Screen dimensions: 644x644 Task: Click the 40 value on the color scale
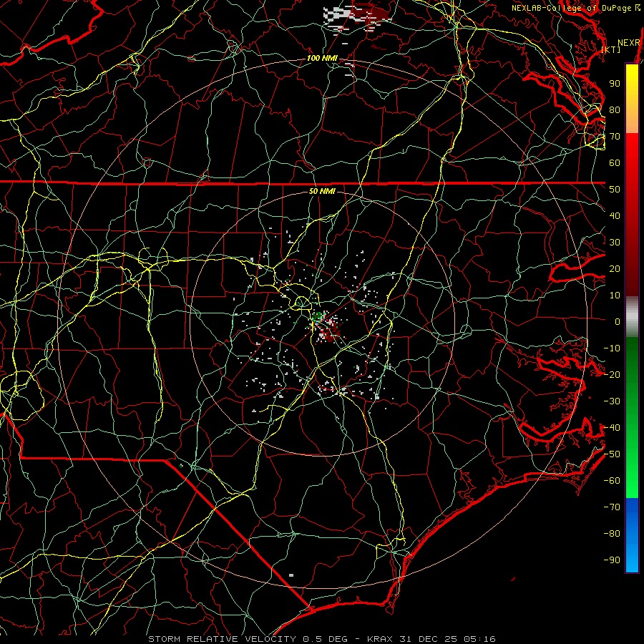tap(615, 216)
